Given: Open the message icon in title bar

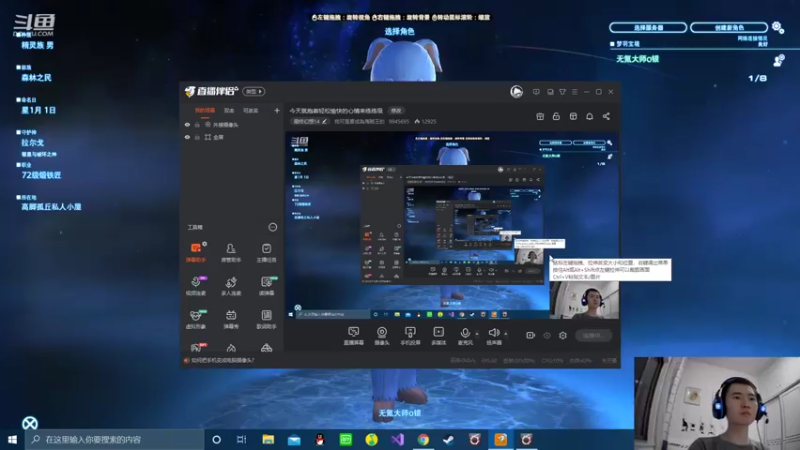Looking at the screenshot, I should pos(536,92).
